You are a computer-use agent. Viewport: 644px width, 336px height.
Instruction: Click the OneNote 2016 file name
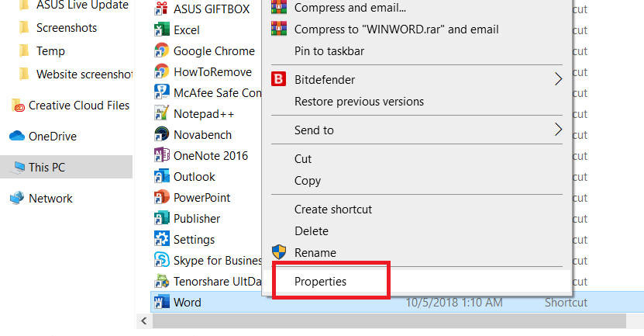[211, 156]
